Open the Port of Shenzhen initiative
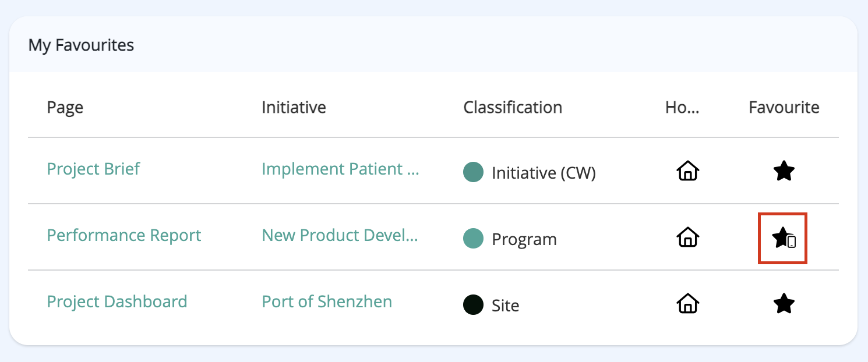The height and width of the screenshot is (362, 868). click(327, 301)
